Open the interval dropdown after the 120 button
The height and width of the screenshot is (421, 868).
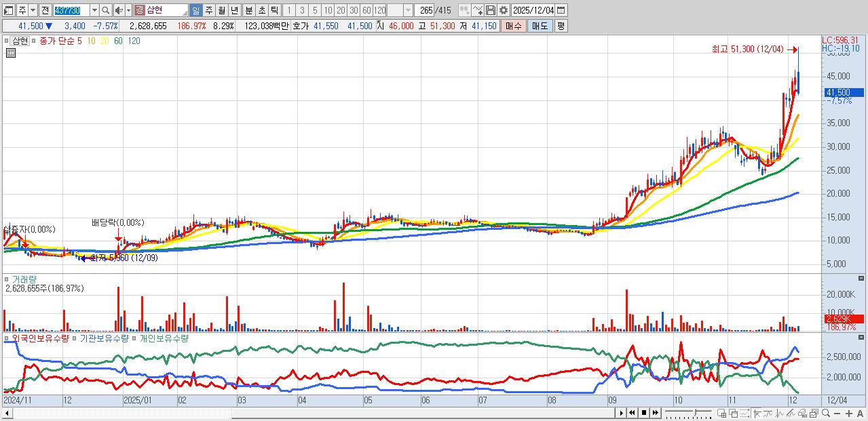tap(408, 10)
